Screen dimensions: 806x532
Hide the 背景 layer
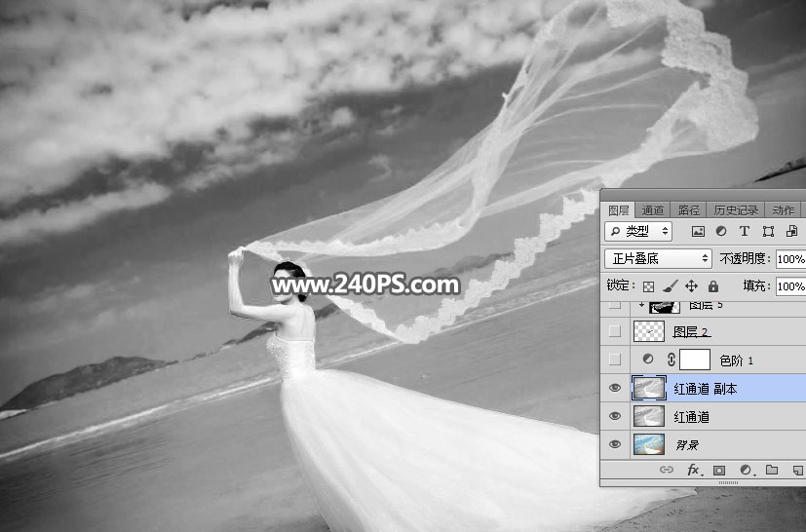click(x=615, y=444)
